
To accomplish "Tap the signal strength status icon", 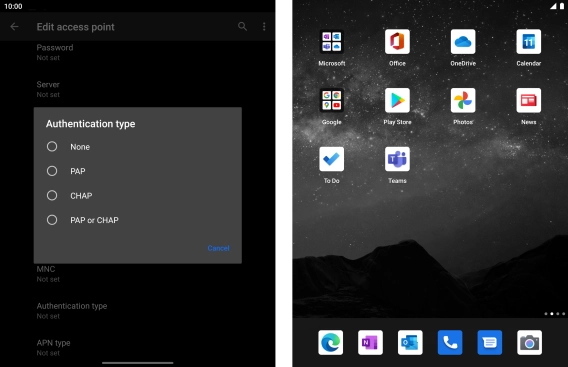I will point(554,6).
